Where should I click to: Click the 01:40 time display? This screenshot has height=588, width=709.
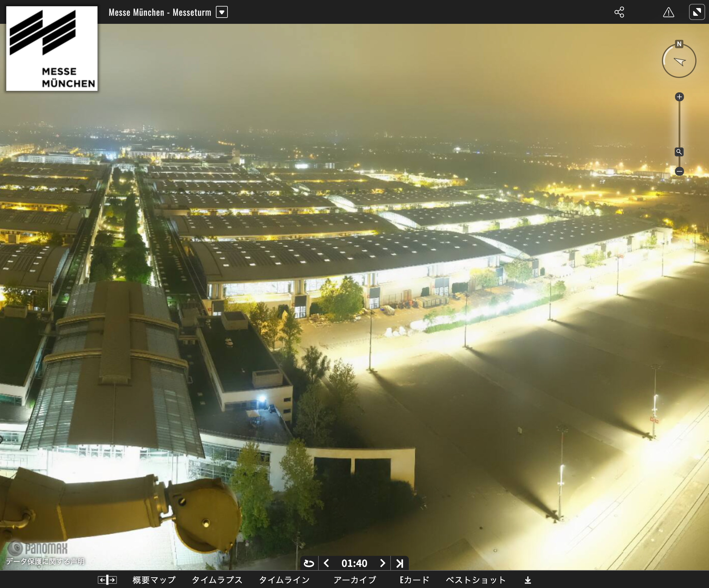354,563
